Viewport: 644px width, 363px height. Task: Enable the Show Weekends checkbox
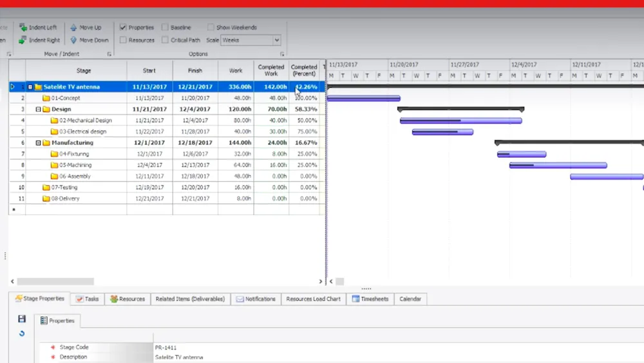pyautogui.click(x=211, y=27)
